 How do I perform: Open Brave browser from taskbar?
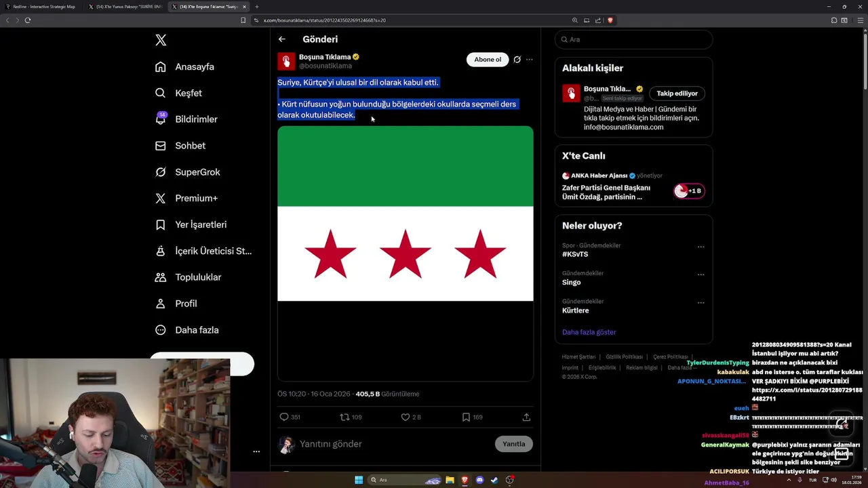465,480
